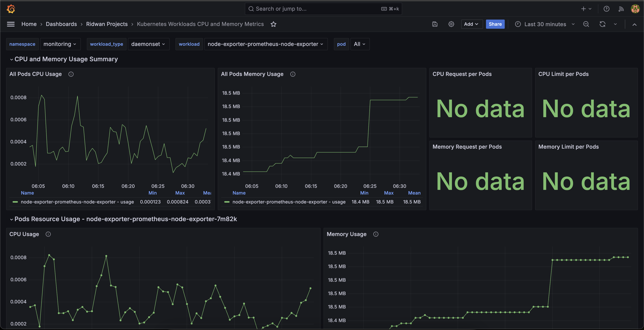
Task: Collapse the top kiosk chevron
Action: (634, 24)
